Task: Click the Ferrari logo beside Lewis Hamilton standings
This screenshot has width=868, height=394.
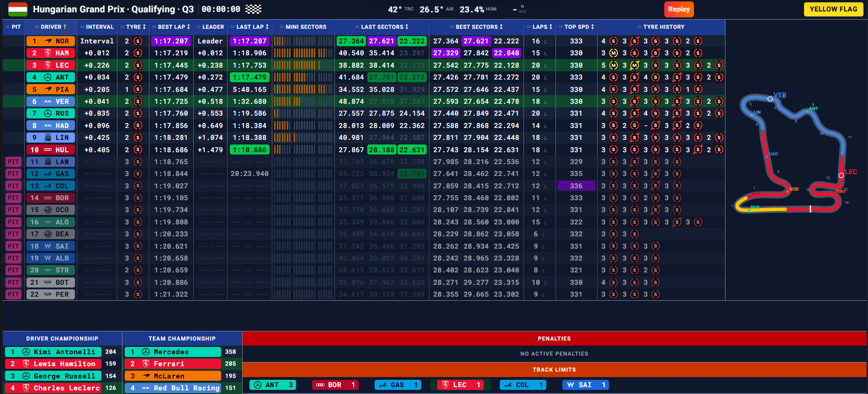Action: 26,364
